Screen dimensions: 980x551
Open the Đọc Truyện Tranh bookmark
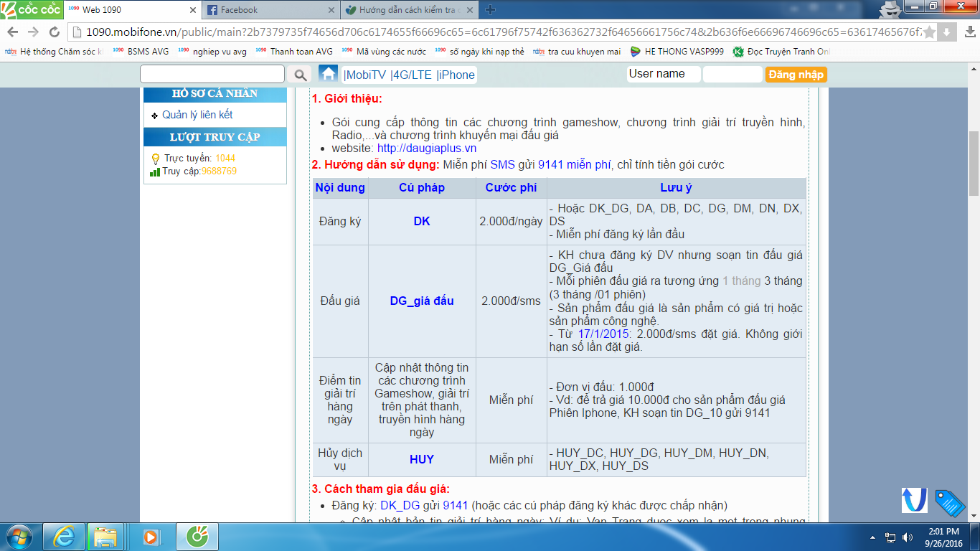[x=781, y=52]
